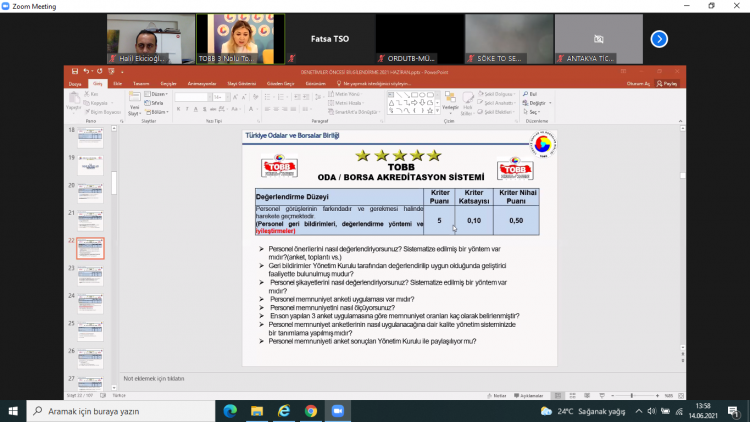Click the next participants arrow in Zoom
750x422 pixels.
pos(659,39)
